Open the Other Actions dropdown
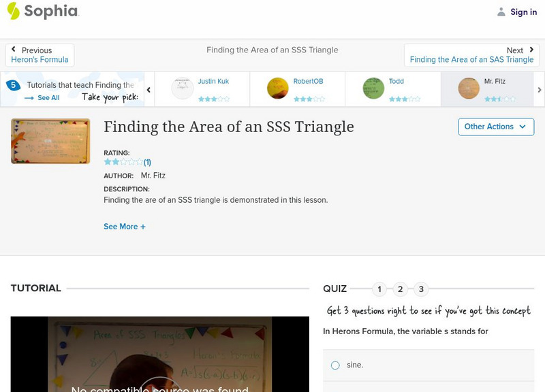Image resolution: width=545 pixels, height=392 pixels. (495, 127)
